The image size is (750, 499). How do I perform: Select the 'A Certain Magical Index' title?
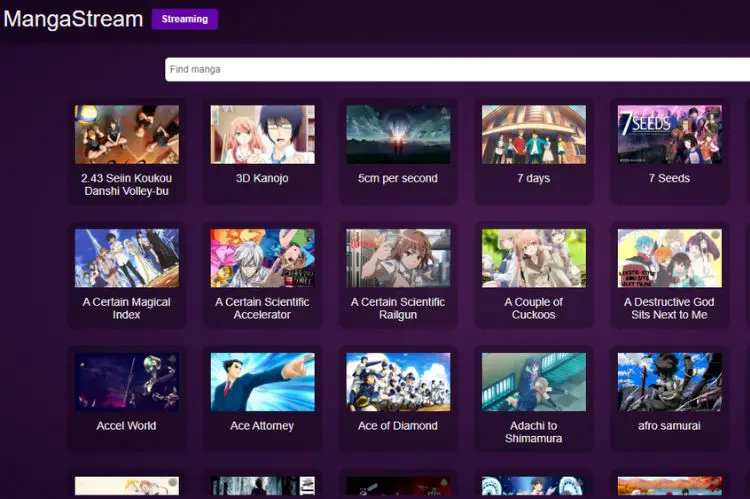click(127, 309)
